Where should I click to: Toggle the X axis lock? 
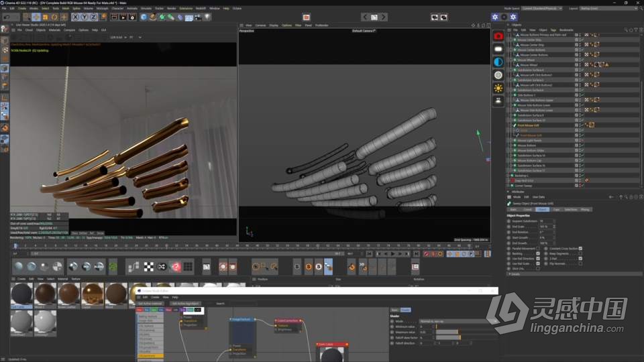point(75,17)
